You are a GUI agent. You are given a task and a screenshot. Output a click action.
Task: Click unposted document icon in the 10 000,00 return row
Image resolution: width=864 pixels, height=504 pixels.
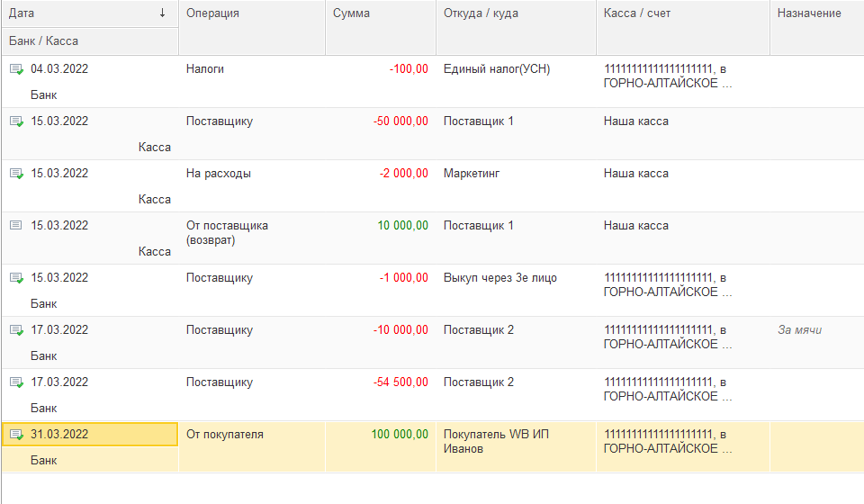(x=16, y=226)
